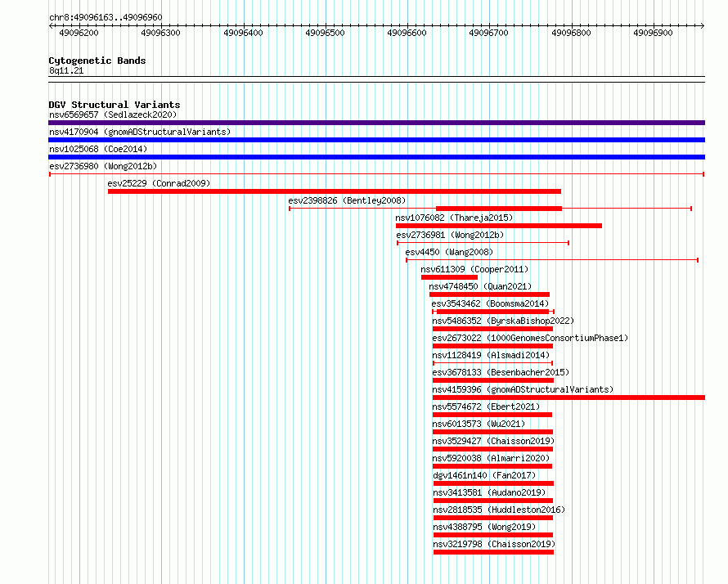728x584 pixels.
Task: Click the chr8:49096163..49096960 region label
Action: point(106,17)
